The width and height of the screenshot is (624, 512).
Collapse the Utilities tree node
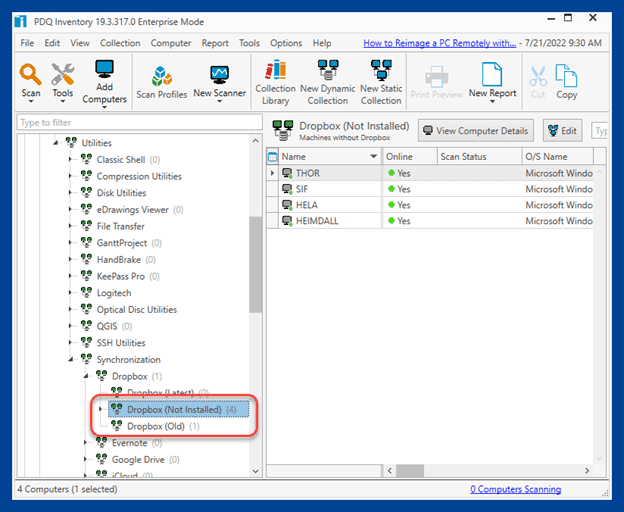tap(56, 142)
